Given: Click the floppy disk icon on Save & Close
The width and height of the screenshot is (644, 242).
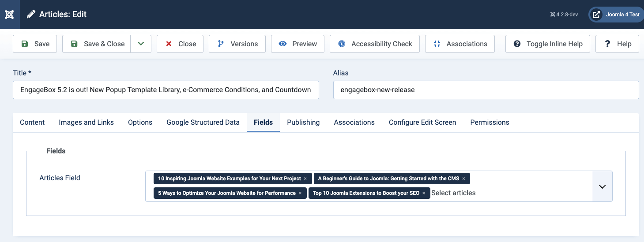Looking at the screenshot, I should pos(74,44).
